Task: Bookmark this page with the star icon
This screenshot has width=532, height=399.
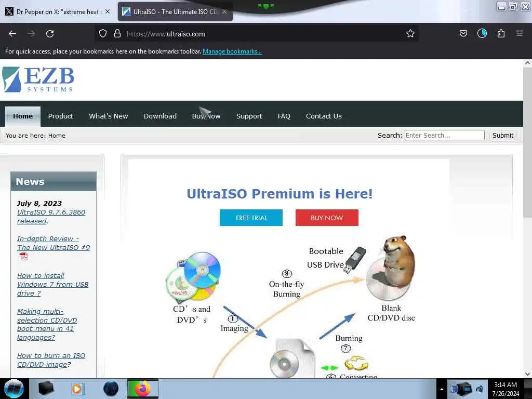Action: coord(410,33)
